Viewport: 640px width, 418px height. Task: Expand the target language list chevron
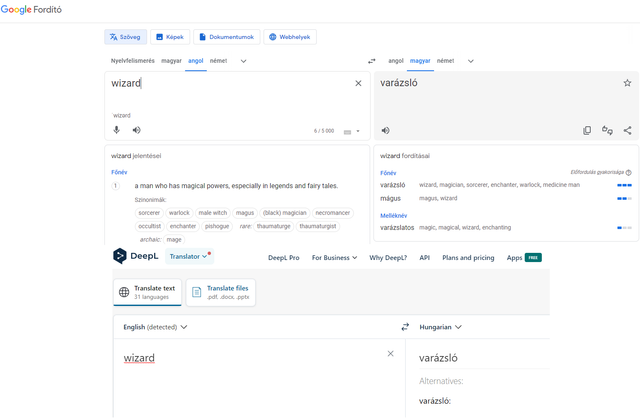click(x=471, y=61)
